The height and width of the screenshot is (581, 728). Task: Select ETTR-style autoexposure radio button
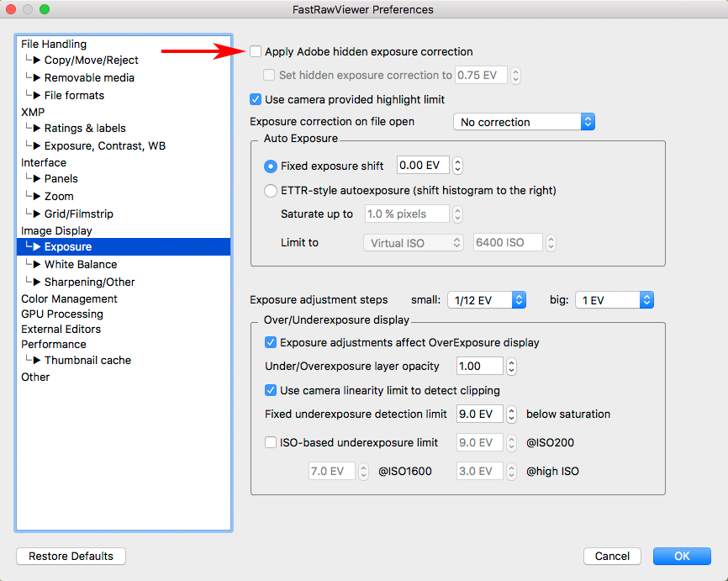(271, 190)
